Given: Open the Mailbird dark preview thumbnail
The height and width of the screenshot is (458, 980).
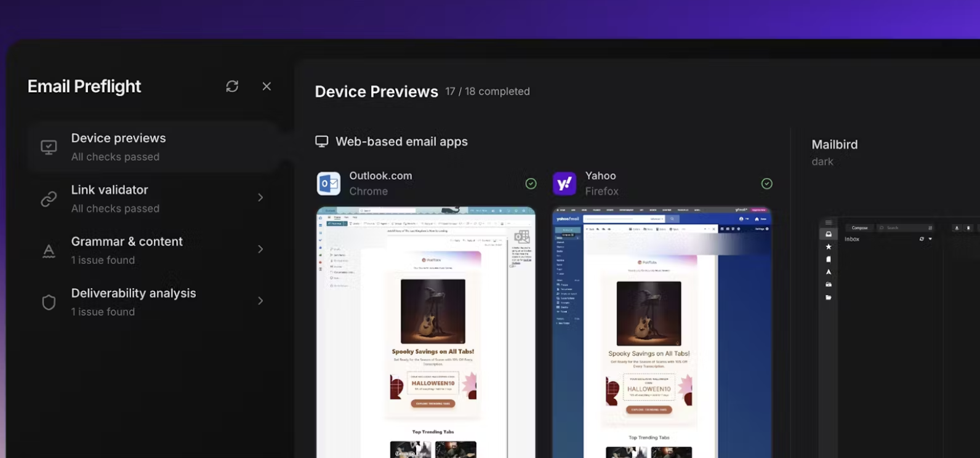Looking at the screenshot, I should pos(899,337).
